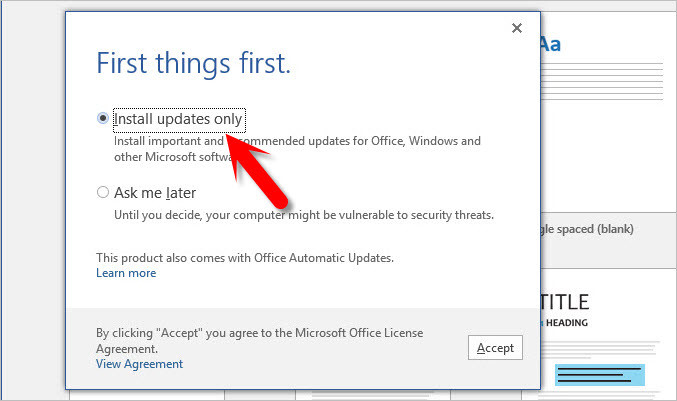
Task: Select the Install updates only radio button
Action: [103, 119]
